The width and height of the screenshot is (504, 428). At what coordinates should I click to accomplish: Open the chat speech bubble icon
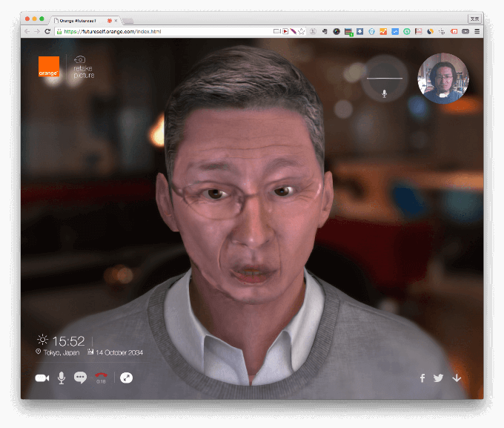coord(80,378)
